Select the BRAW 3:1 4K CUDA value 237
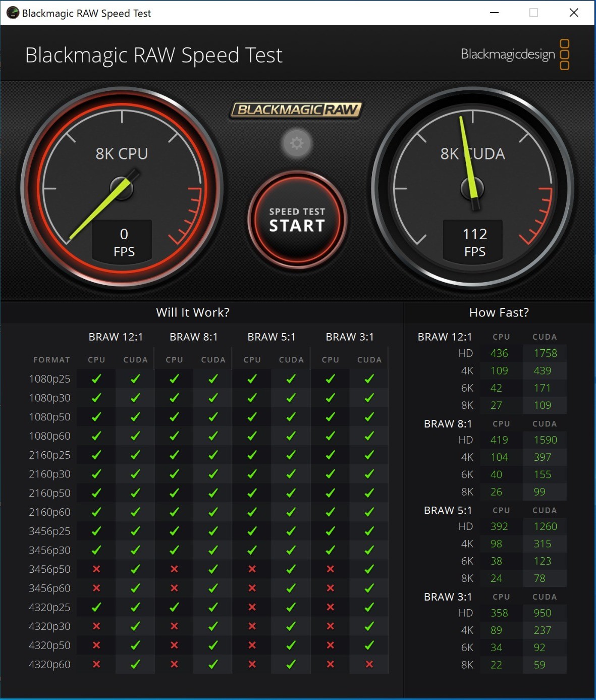 [543, 630]
